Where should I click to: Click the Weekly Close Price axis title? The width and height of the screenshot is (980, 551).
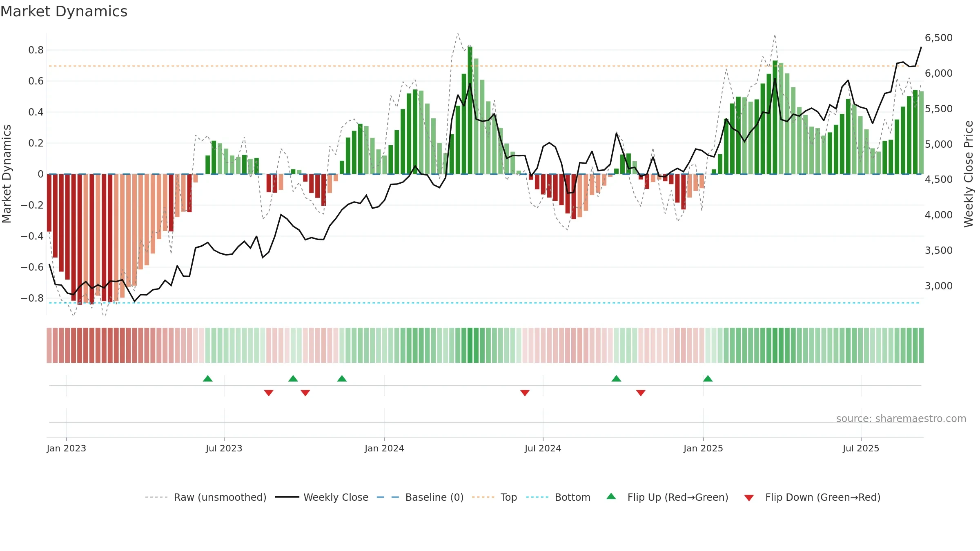(x=969, y=174)
